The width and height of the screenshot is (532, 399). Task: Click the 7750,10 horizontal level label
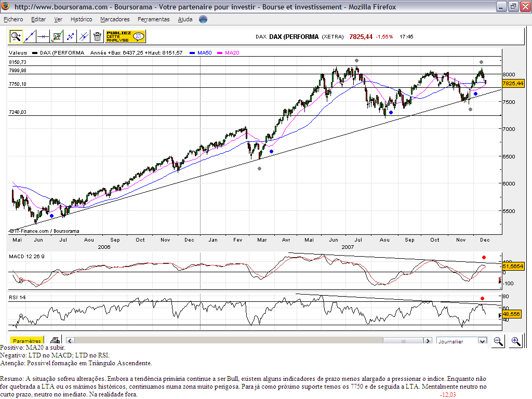click(x=18, y=84)
